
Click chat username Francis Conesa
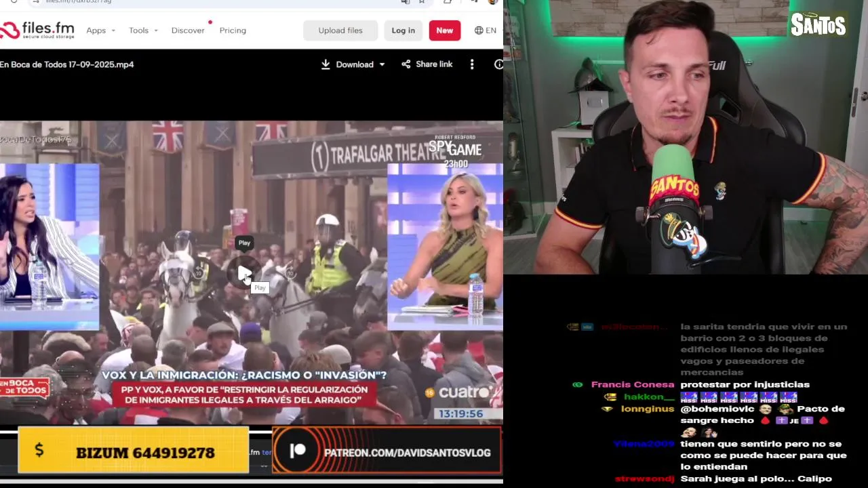point(633,384)
